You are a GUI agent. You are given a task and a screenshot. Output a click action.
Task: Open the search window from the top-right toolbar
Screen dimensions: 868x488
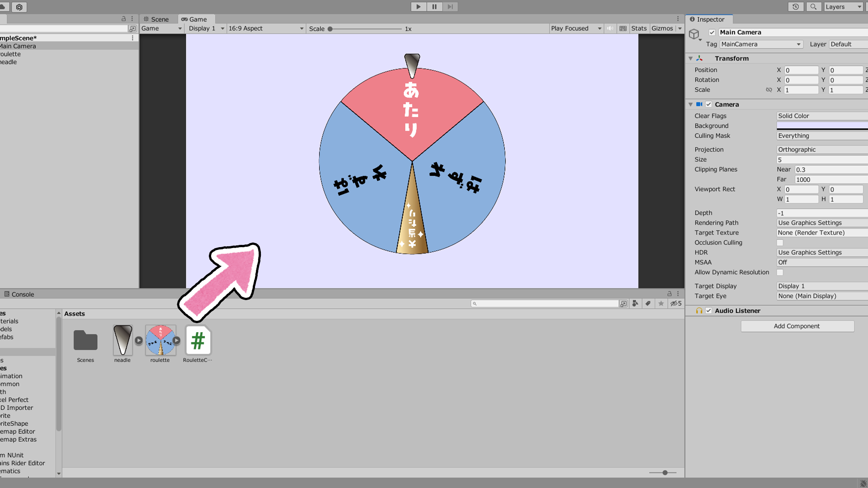pyautogui.click(x=813, y=6)
